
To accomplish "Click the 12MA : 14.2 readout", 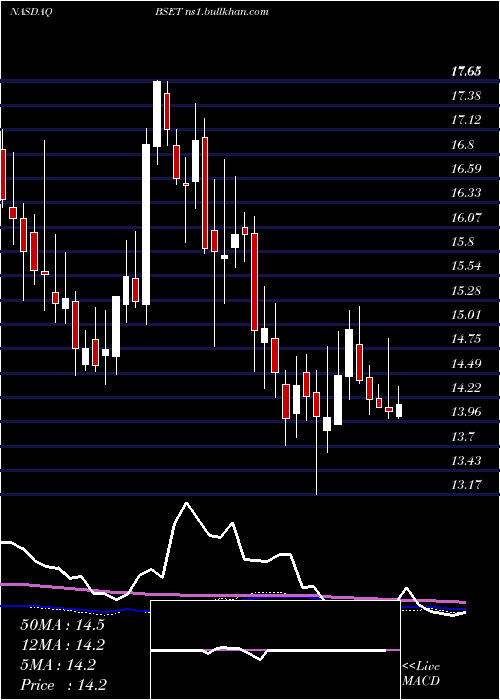I will [62, 645].
